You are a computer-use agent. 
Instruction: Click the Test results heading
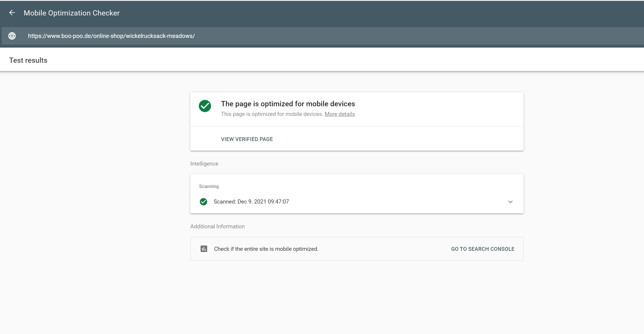click(28, 60)
